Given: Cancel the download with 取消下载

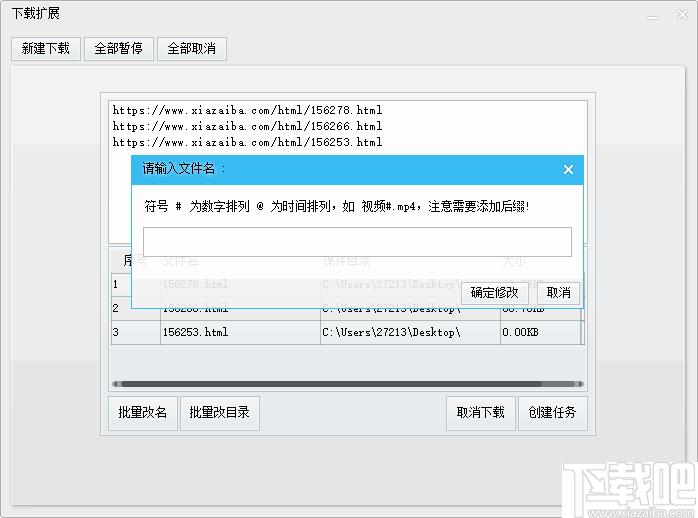Looking at the screenshot, I should point(481,412).
